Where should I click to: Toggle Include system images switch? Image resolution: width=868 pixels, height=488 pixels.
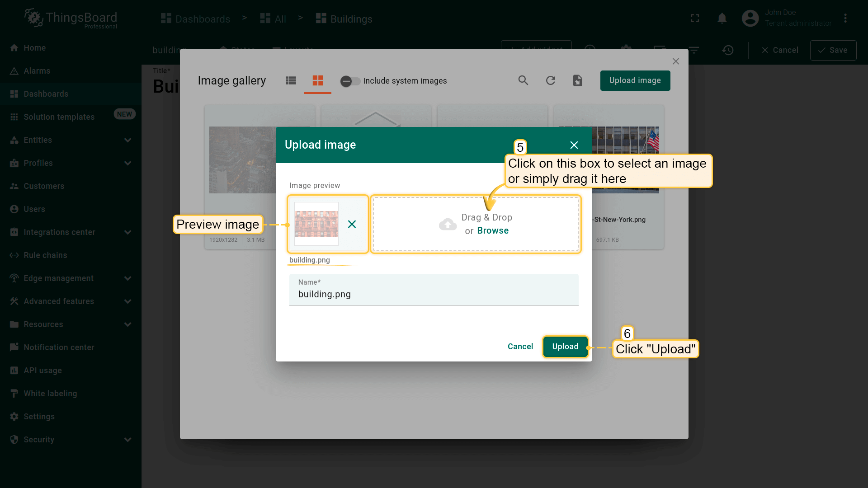point(350,81)
